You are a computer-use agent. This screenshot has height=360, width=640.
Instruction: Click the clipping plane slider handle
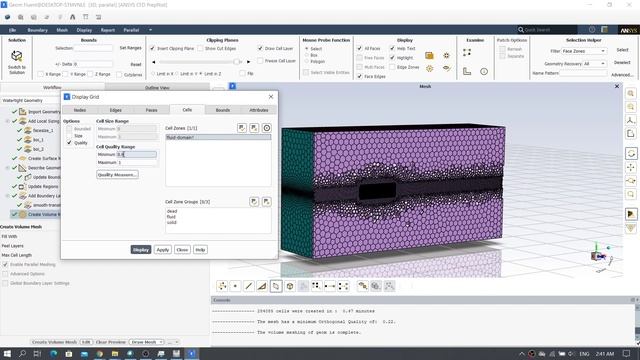236,62
